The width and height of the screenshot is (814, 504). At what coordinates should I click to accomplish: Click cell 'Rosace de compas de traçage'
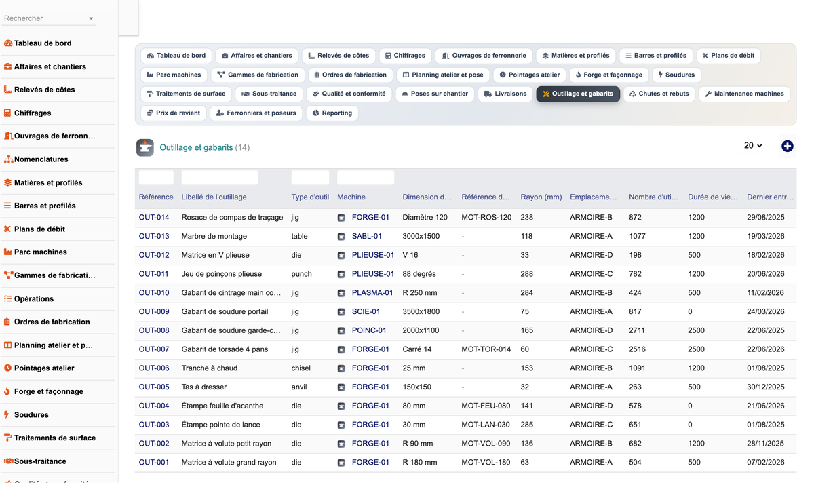coord(232,218)
